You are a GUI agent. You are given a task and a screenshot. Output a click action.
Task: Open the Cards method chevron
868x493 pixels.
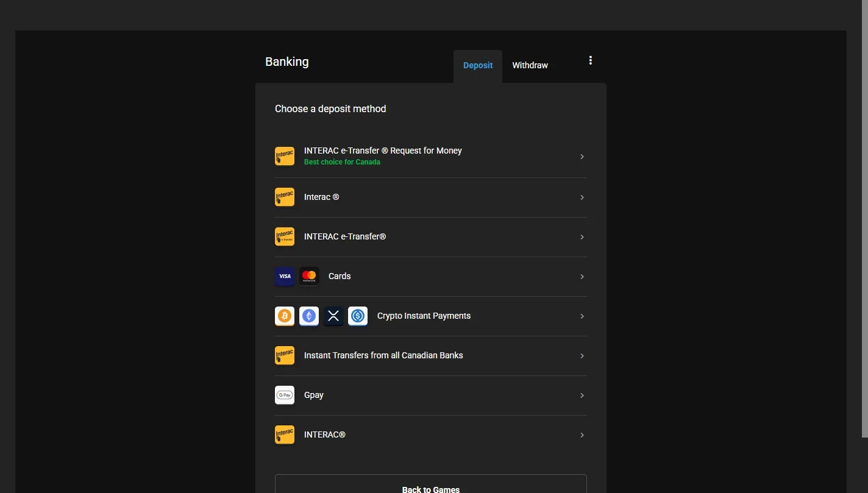[582, 277]
